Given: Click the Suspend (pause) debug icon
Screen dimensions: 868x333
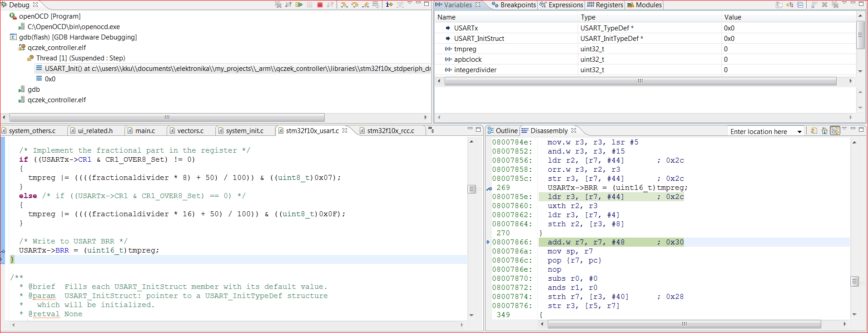Looking at the screenshot, I should coord(309,5).
